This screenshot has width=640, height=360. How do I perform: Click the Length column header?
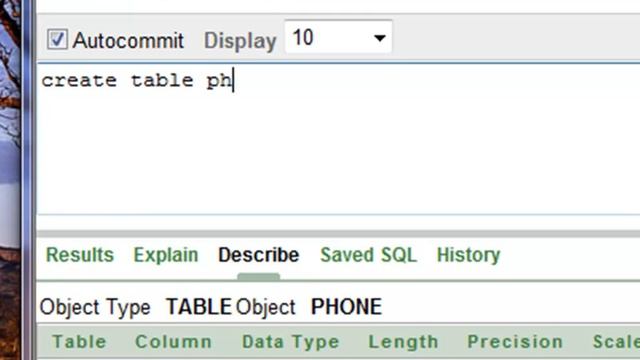pos(403,342)
